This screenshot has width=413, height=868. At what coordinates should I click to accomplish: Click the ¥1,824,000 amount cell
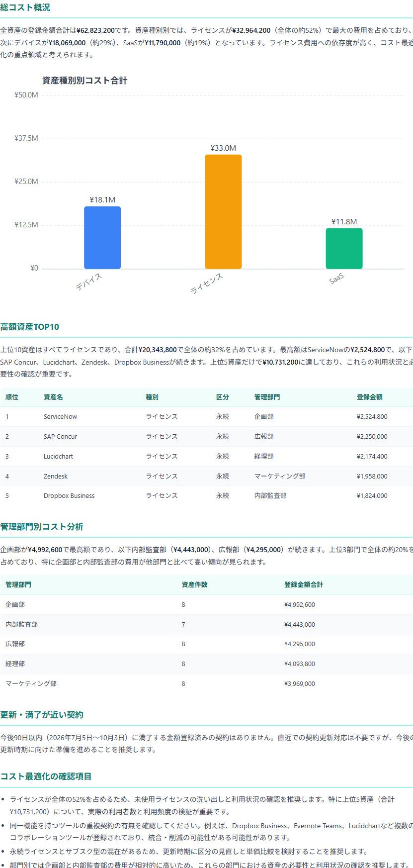click(372, 496)
